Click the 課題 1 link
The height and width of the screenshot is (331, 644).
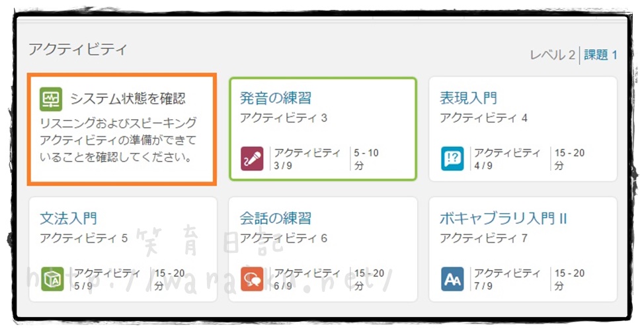pos(600,55)
